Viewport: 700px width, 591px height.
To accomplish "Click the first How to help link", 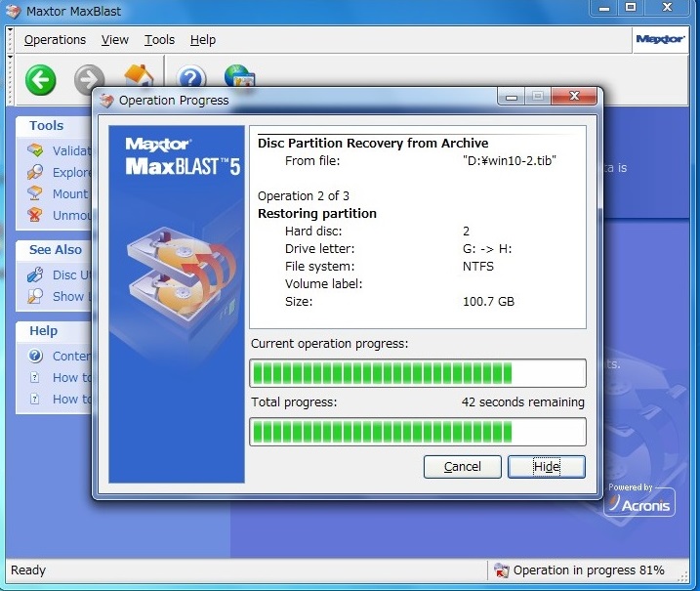I will (x=71, y=377).
